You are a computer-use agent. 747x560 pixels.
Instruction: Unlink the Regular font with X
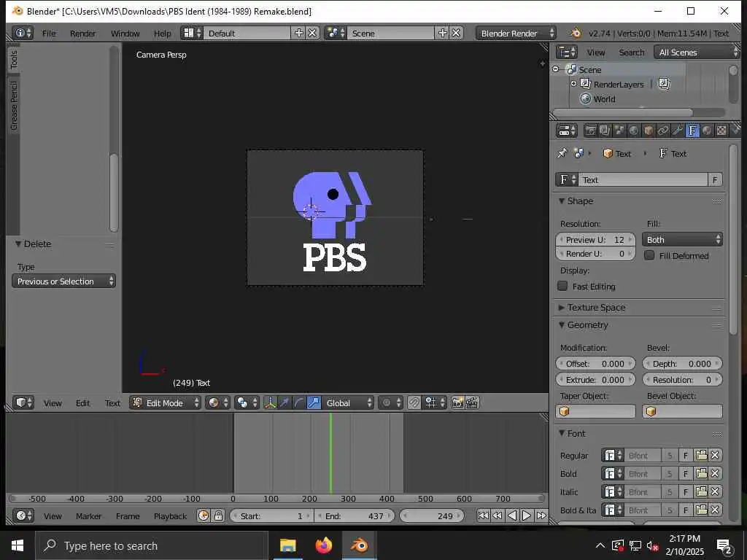click(715, 456)
